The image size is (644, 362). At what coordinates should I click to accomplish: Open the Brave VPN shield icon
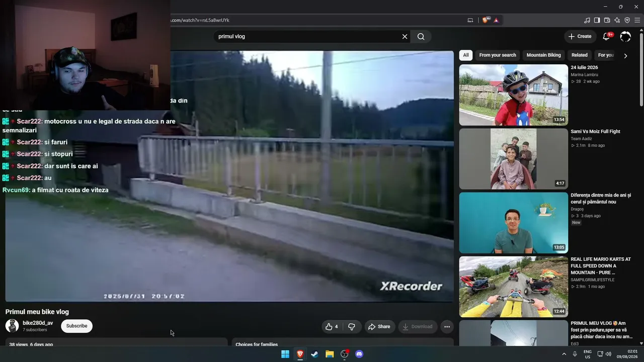627,20
